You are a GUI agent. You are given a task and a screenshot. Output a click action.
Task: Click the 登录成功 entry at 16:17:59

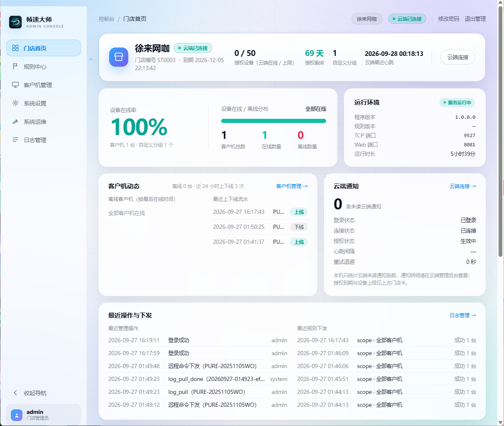198,353
